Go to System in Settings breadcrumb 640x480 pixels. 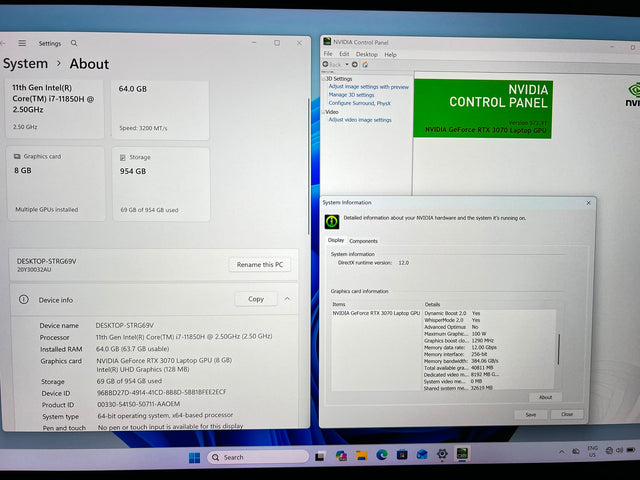coord(25,64)
